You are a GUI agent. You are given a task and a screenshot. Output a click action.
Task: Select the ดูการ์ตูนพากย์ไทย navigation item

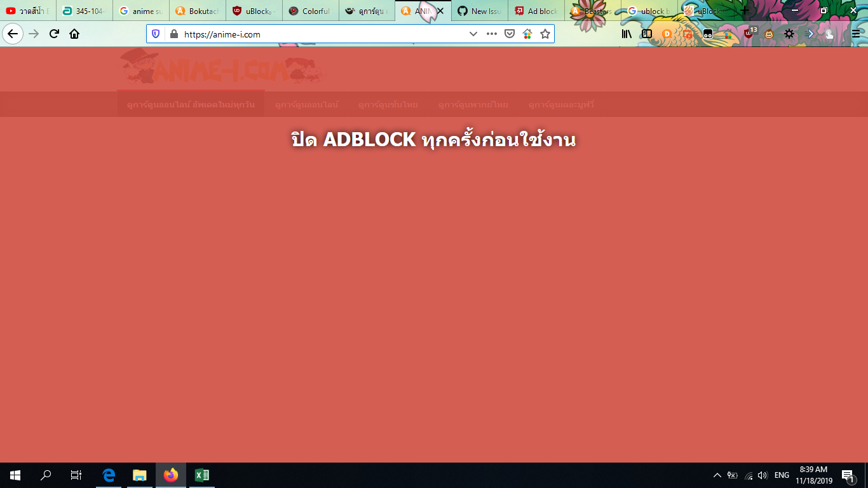473,104
